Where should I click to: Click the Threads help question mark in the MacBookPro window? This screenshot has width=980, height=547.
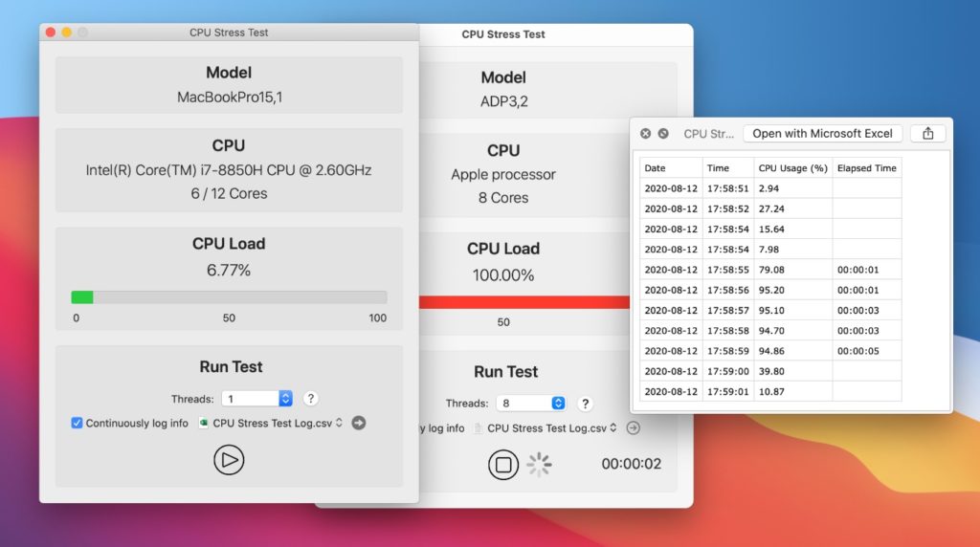coord(311,399)
